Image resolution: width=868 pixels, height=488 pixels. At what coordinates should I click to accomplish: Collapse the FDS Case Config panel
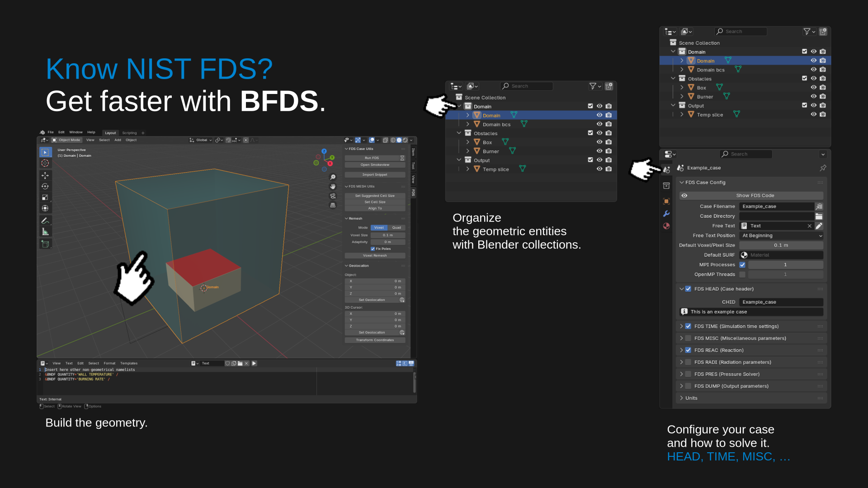click(x=681, y=183)
